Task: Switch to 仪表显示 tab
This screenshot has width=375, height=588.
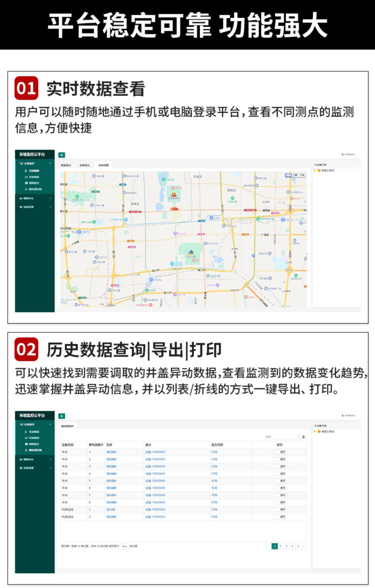Action: point(85,165)
